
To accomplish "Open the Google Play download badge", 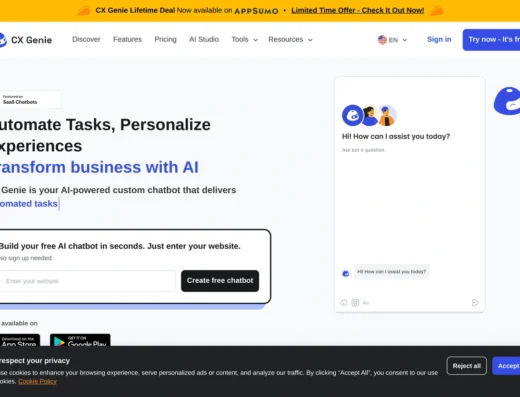I will pos(80,340).
